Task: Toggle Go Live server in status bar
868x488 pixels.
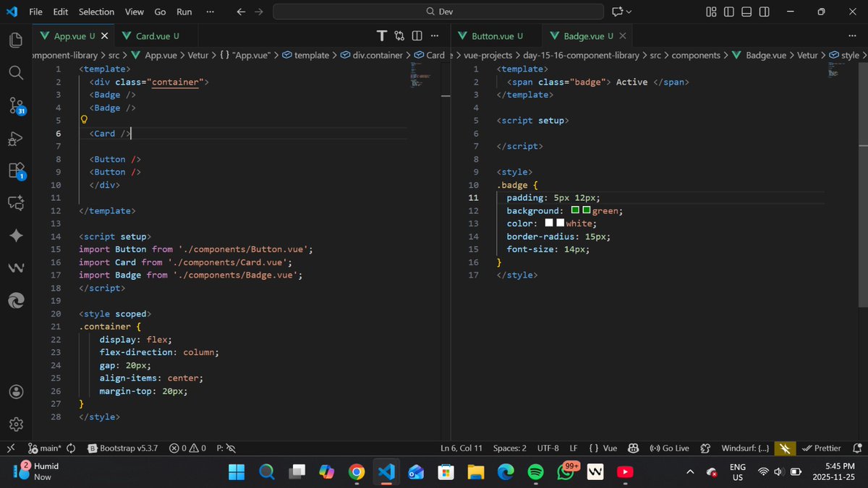Action: click(670, 448)
